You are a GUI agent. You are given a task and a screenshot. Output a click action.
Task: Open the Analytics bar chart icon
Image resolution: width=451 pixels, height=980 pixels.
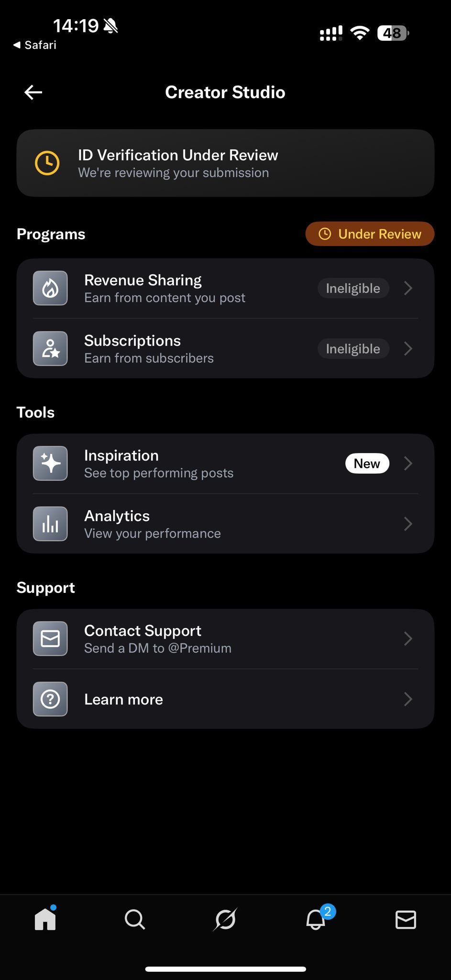[50, 523]
